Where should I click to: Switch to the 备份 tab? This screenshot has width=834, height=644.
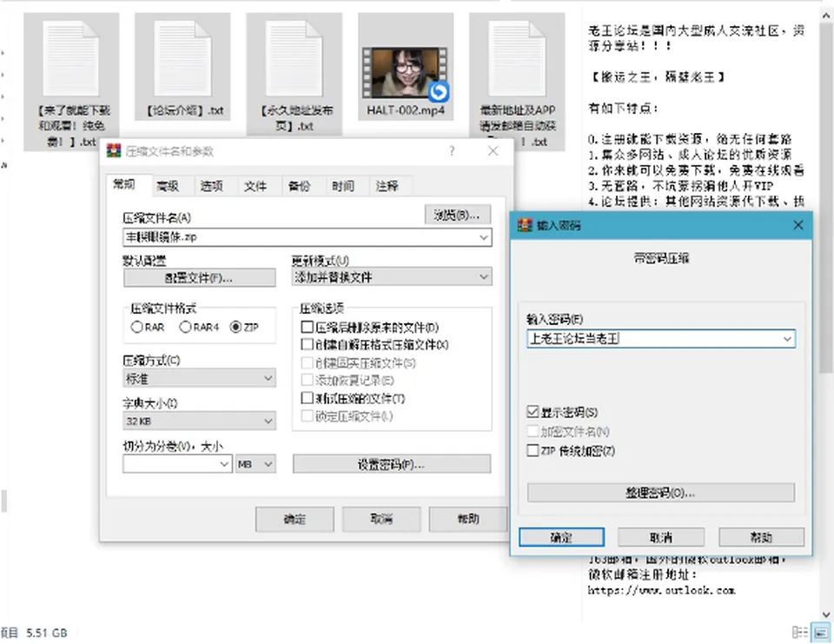[x=299, y=186]
